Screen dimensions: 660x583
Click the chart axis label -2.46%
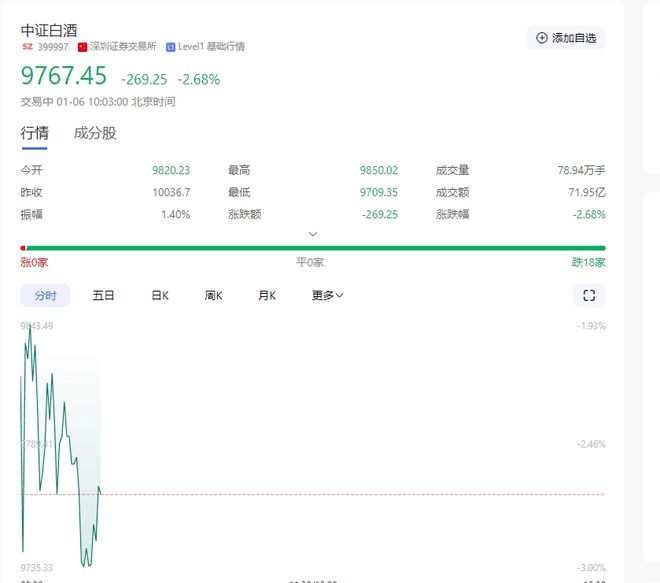tap(591, 444)
